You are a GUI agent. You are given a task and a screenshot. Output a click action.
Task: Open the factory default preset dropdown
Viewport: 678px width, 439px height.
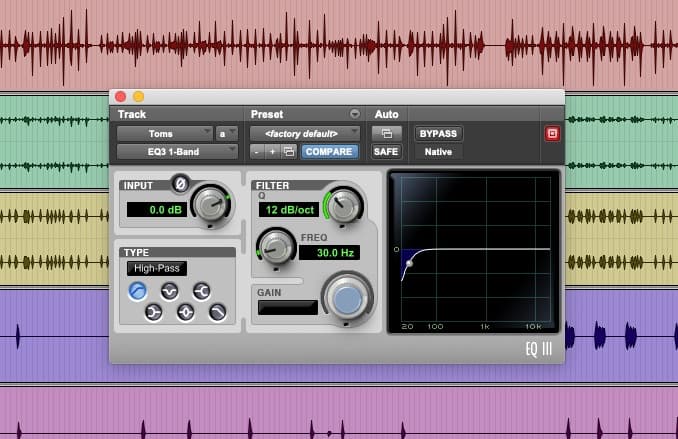305,134
